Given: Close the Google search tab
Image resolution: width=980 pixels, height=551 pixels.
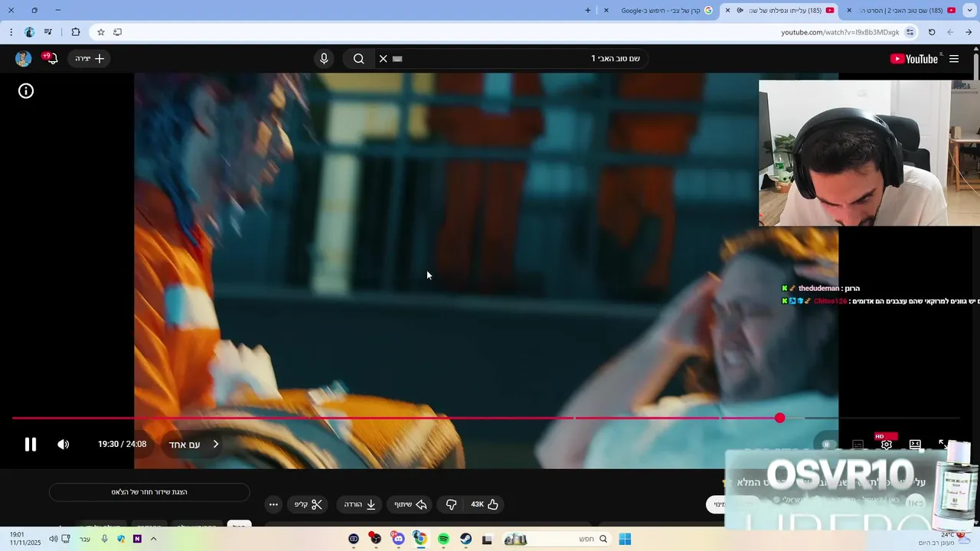Looking at the screenshot, I should click(606, 11).
